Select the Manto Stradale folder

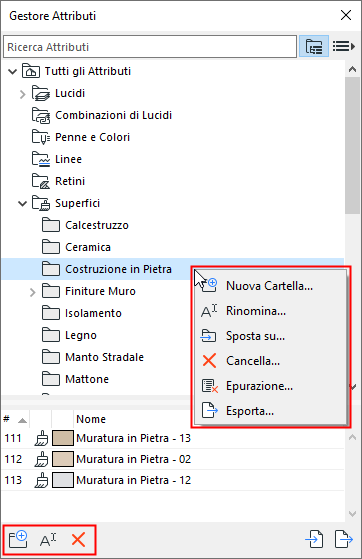(92, 357)
